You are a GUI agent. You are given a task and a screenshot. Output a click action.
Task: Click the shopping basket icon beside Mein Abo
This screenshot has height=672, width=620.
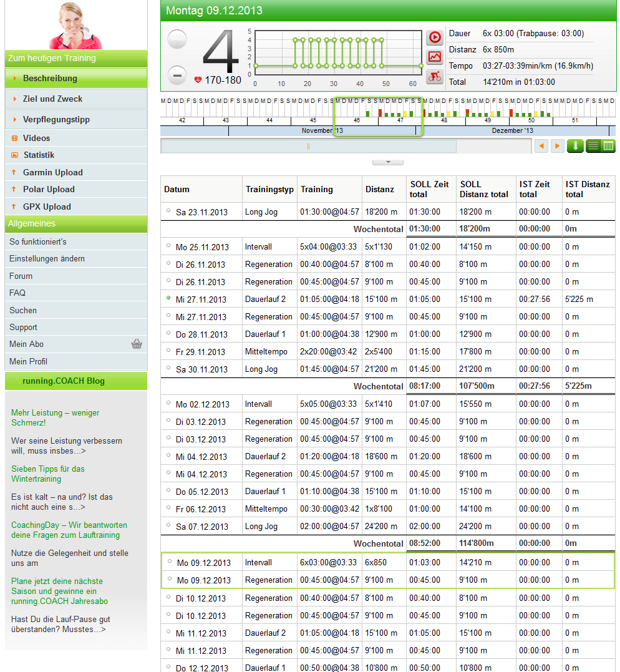click(x=137, y=344)
